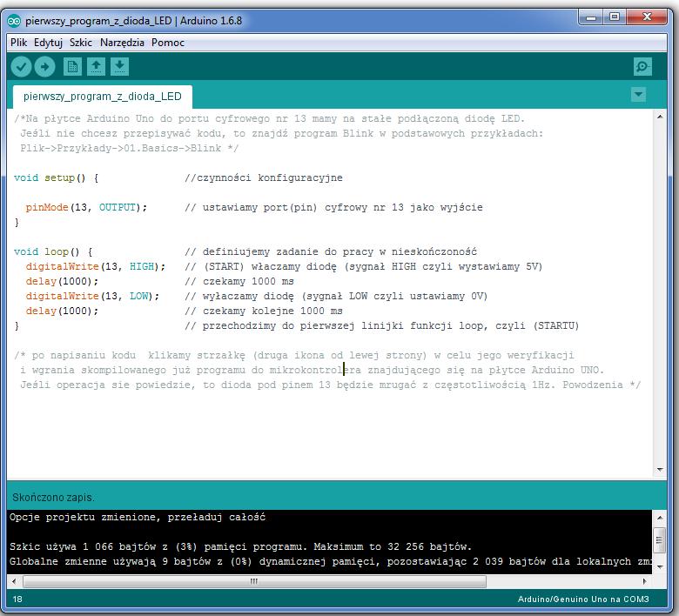
Task: Click the Arduino logo in title bar
Action: pyautogui.click(x=14, y=21)
